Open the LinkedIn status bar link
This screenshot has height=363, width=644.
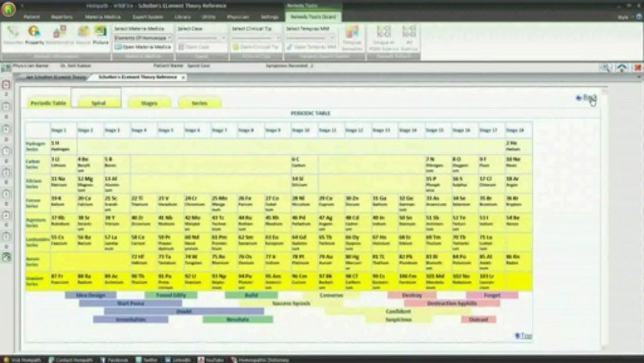coord(178,360)
